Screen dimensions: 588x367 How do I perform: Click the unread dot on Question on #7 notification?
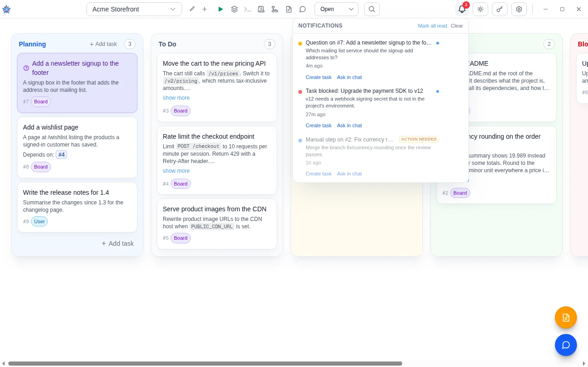point(438,43)
